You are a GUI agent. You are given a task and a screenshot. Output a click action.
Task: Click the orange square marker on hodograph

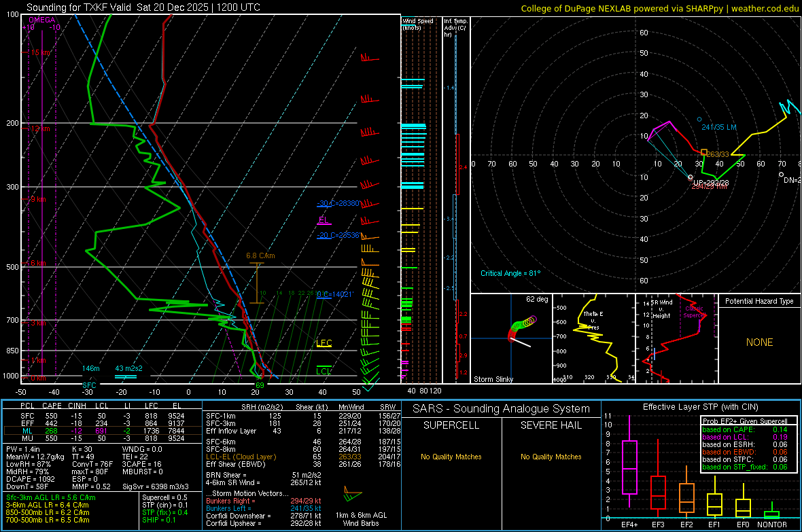coord(704,152)
